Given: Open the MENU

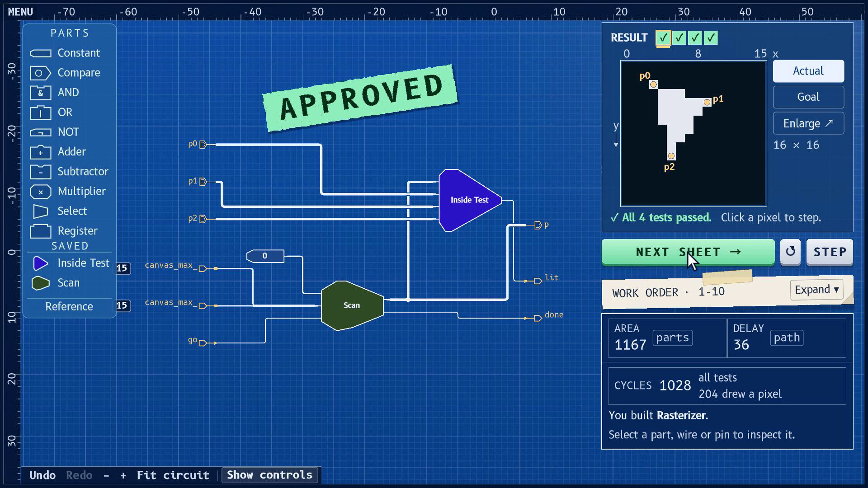Looking at the screenshot, I should tap(20, 12).
